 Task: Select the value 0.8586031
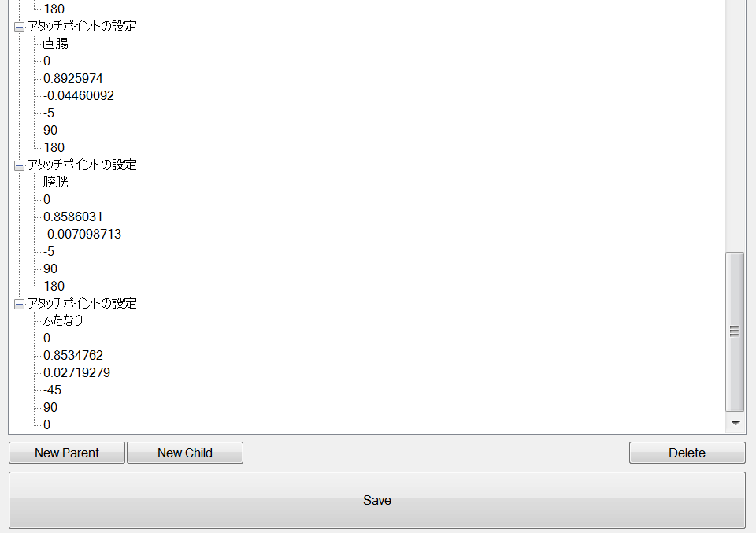[73, 217]
